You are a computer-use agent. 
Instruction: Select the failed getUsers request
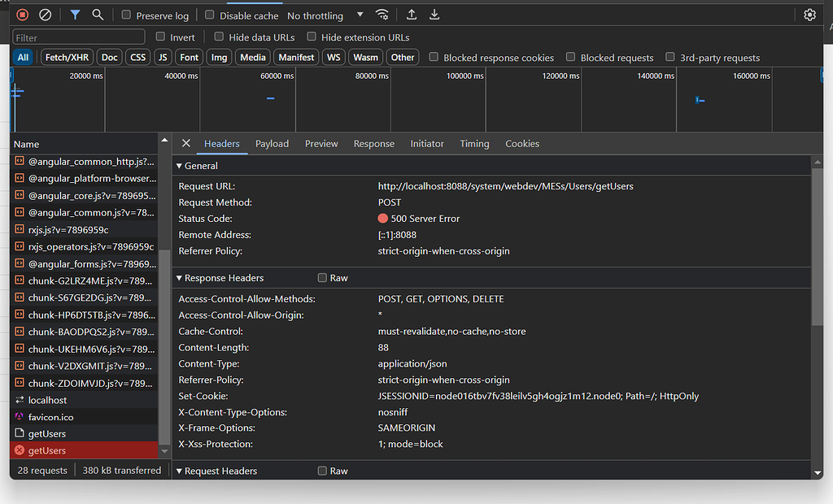click(x=50, y=450)
